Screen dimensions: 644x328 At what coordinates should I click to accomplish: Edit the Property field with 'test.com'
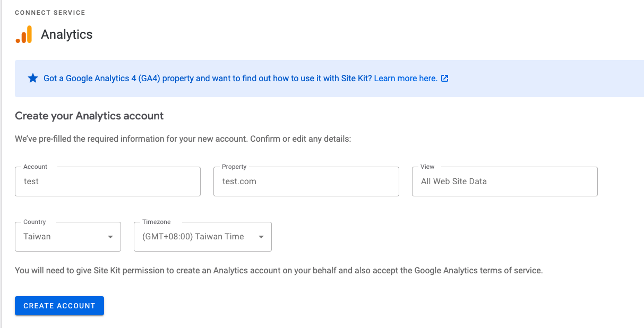(x=306, y=182)
